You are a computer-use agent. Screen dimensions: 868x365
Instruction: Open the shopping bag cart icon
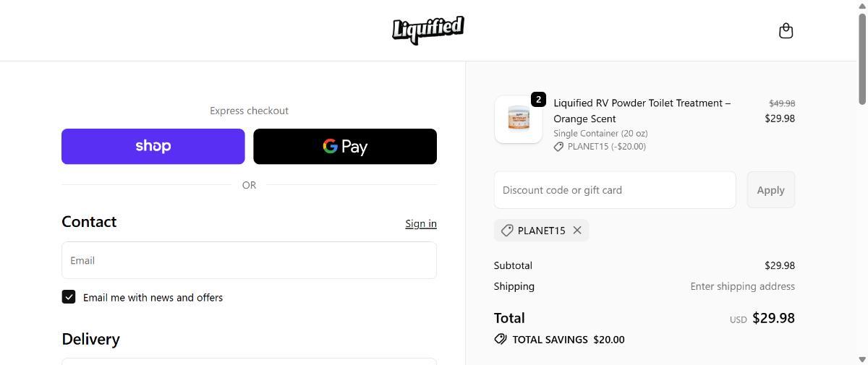(786, 31)
